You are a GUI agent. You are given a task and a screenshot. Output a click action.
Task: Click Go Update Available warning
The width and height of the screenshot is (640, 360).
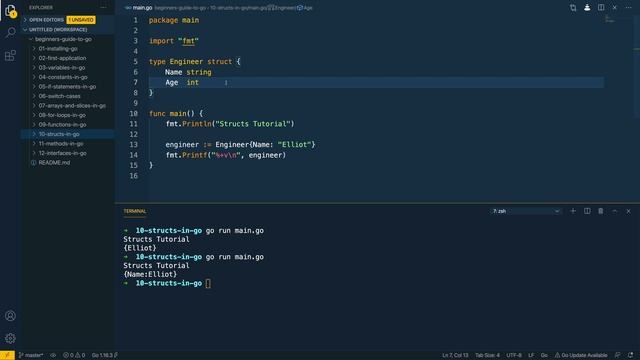581,355
